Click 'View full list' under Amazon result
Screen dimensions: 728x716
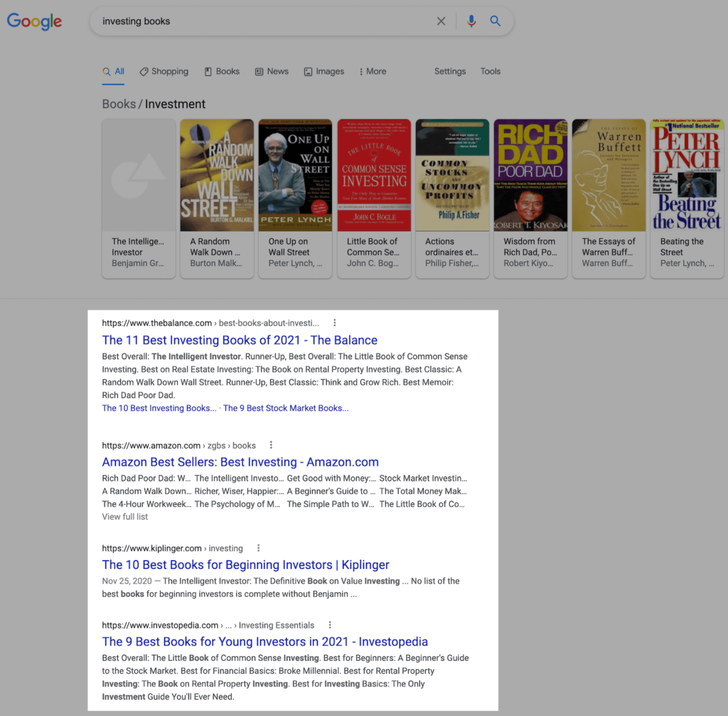(125, 517)
